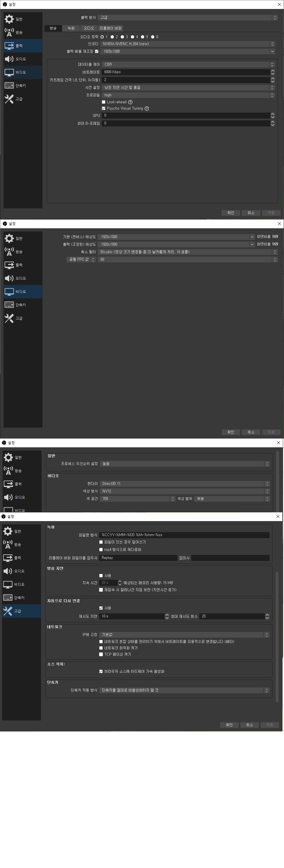
Task: Select the 방송 tab in output tabs
Action: (53, 28)
